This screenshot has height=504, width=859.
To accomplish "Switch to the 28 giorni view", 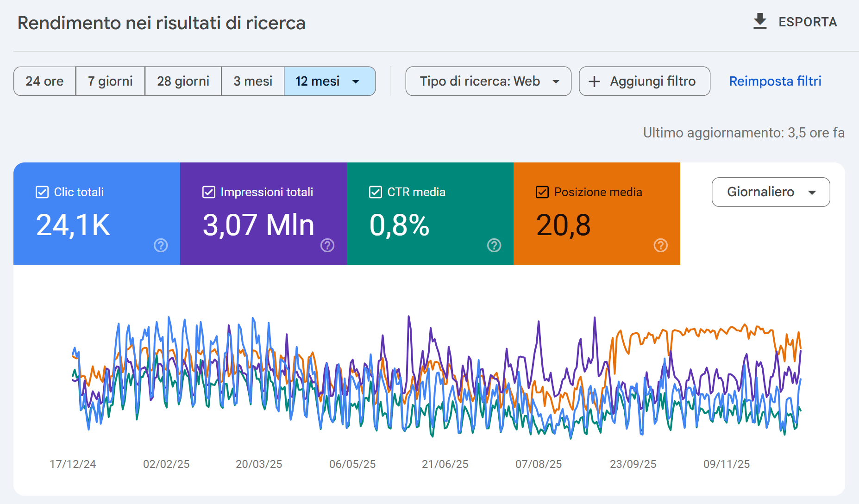I will (x=183, y=81).
